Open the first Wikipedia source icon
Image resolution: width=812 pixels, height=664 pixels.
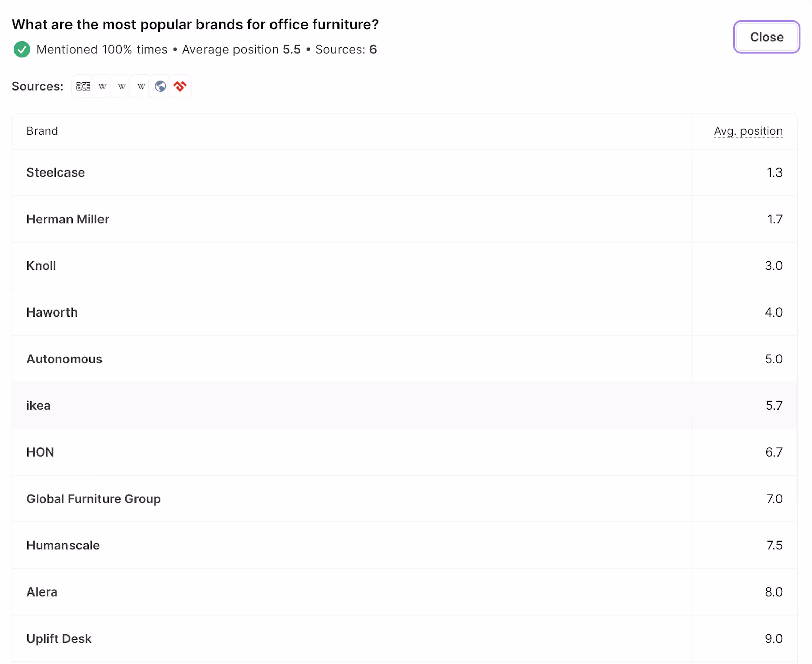103,86
